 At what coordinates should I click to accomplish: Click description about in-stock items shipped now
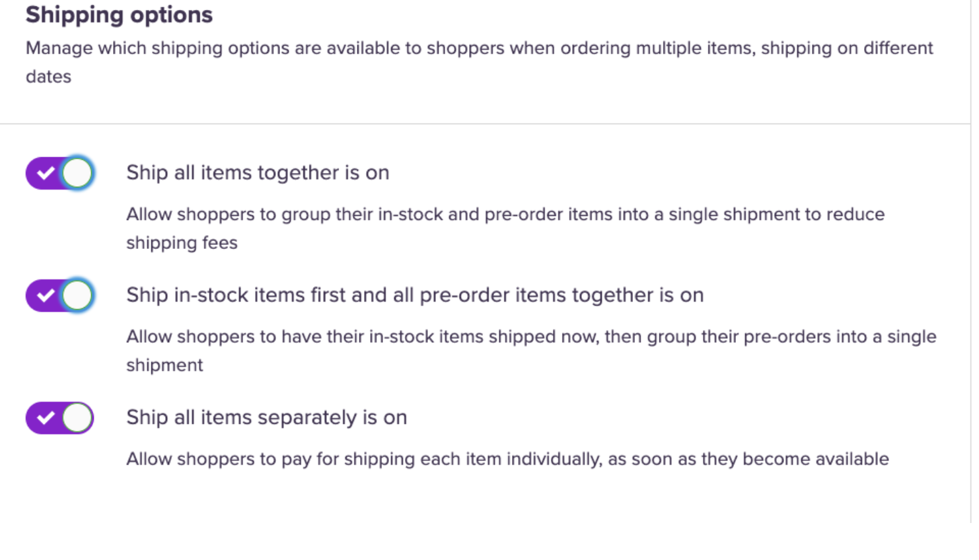(x=531, y=337)
